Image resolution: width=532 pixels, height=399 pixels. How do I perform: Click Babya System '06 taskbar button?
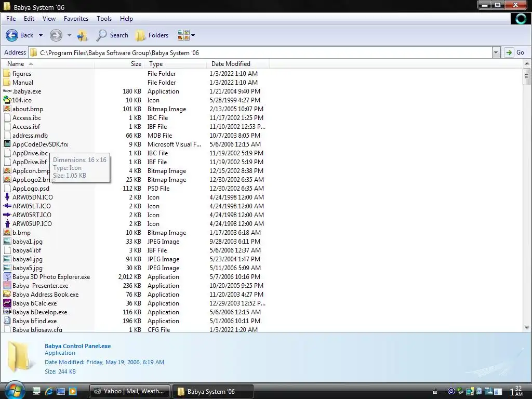tap(213, 391)
